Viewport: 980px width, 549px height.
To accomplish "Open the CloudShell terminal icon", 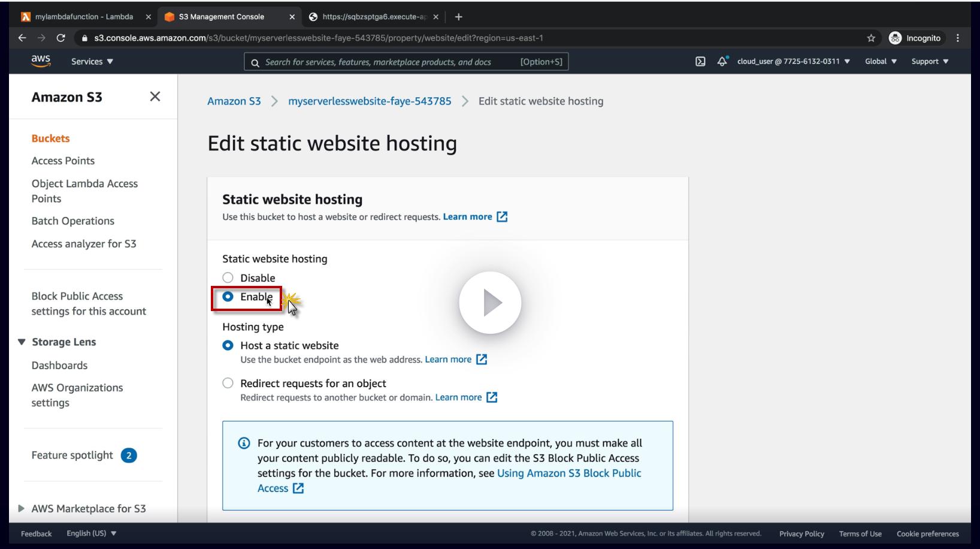I will 700,61.
